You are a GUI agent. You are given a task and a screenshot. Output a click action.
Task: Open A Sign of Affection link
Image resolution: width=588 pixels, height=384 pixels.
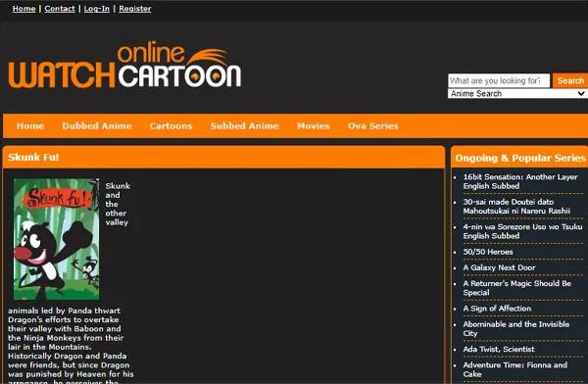point(497,309)
